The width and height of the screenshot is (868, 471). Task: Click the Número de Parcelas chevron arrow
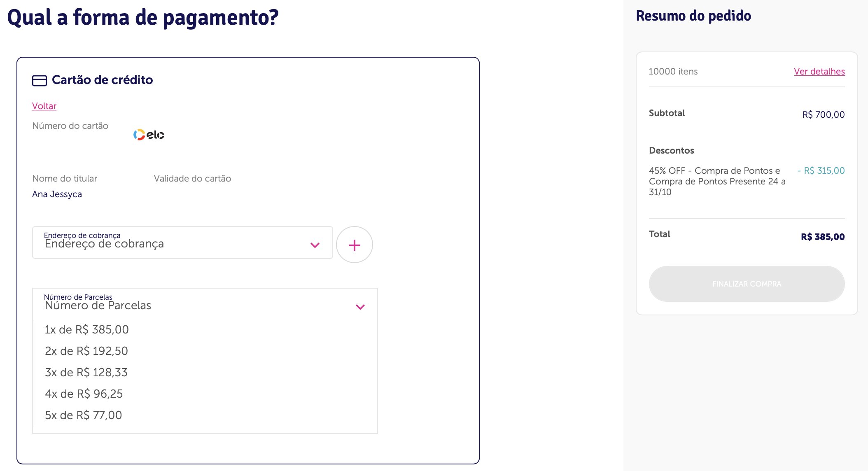pyautogui.click(x=360, y=307)
